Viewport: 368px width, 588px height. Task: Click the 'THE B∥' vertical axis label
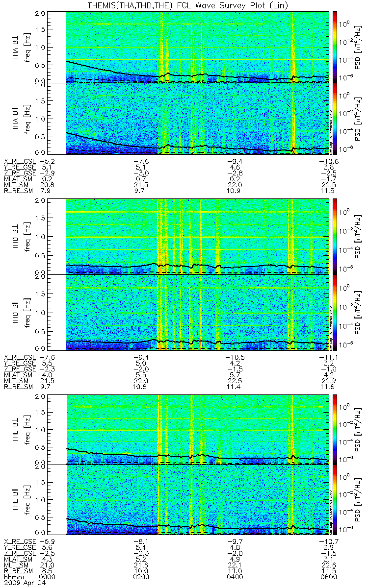pyautogui.click(x=16, y=499)
